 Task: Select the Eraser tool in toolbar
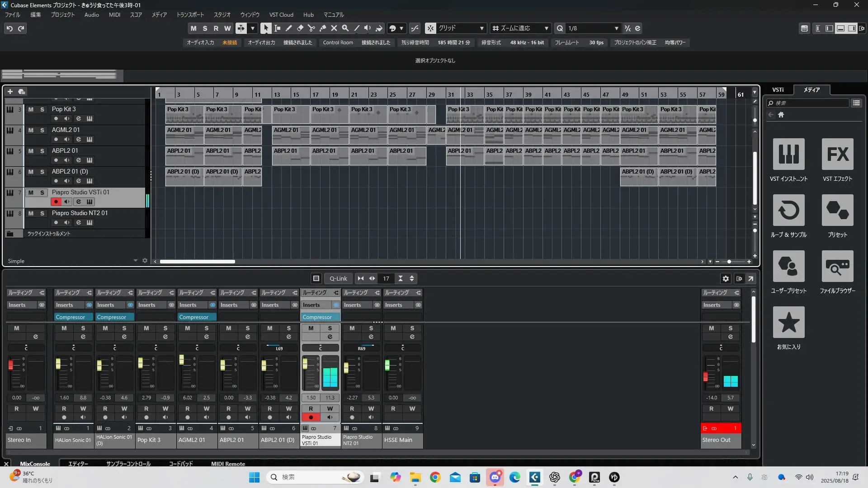coord(300,28)
